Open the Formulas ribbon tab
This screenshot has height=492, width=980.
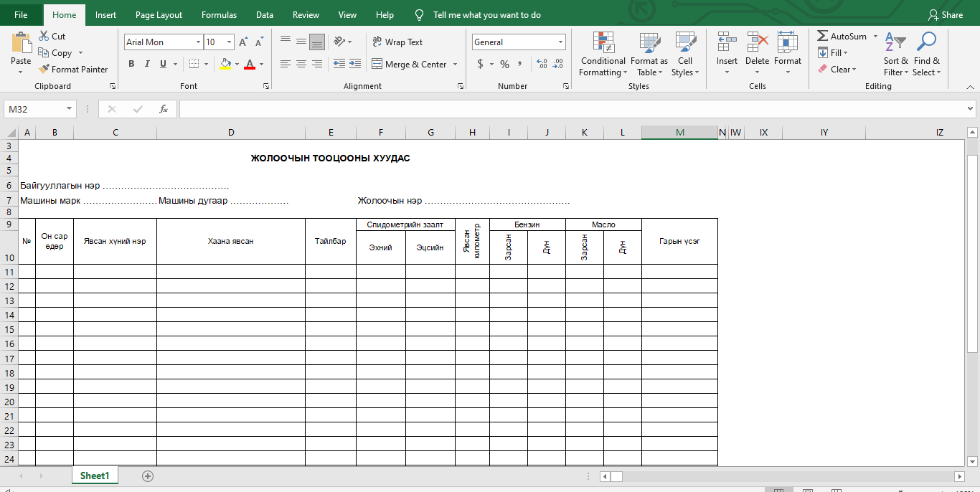tap(219, 15)
